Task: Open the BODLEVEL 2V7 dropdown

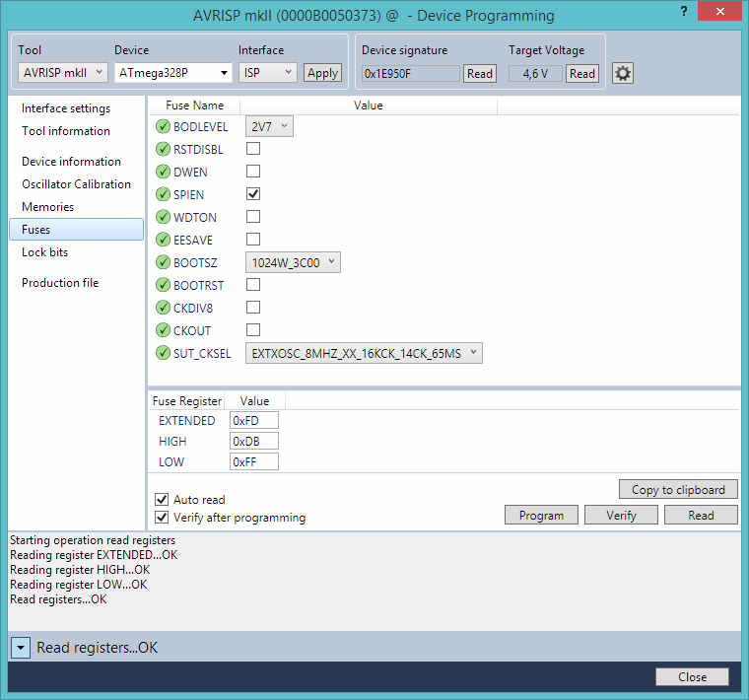Action: click(x=269, y=126)
